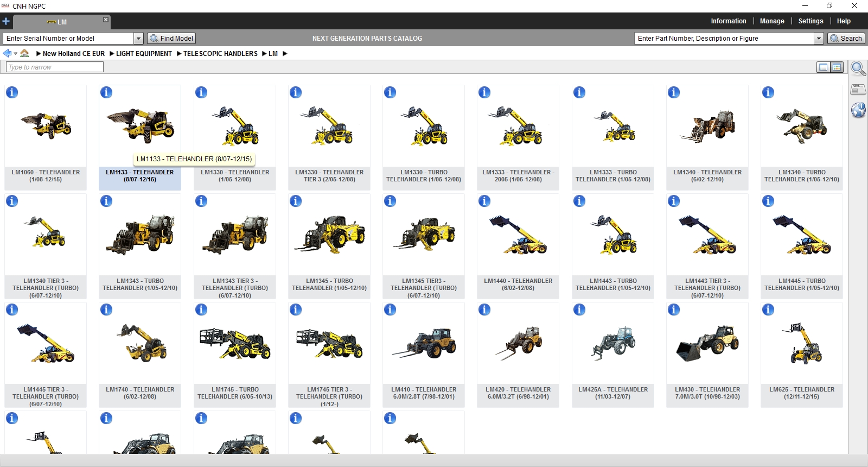Switch to list view
868x467 pixels.
824,67
